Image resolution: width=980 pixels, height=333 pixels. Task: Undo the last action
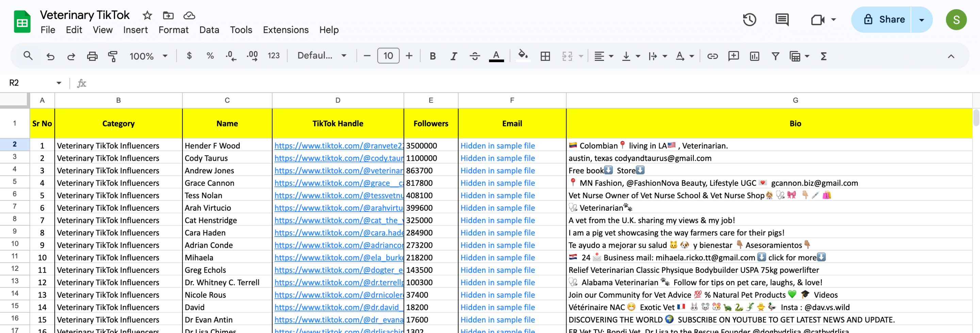pyautogui.click(x=50, y=56)
